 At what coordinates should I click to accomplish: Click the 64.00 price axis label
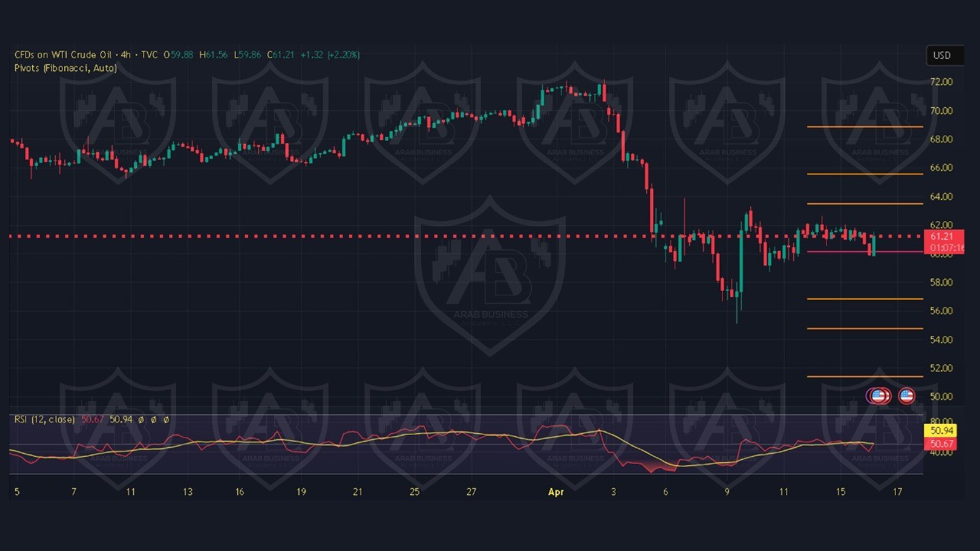942,197
